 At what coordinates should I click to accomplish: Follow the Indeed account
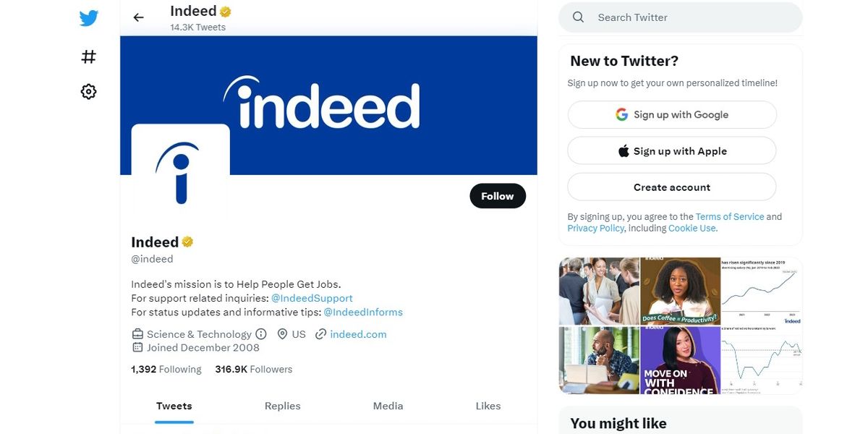point(498,196)
